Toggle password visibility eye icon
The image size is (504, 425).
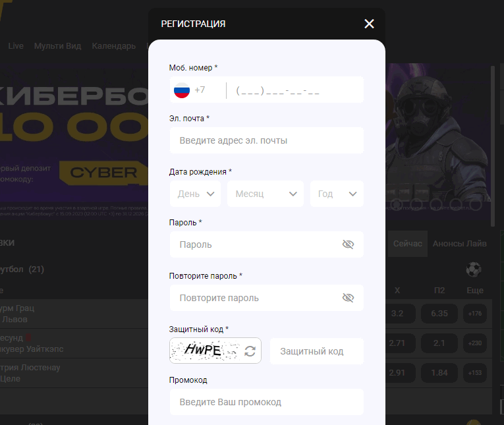pyautogui.click(x=348, y=244)
